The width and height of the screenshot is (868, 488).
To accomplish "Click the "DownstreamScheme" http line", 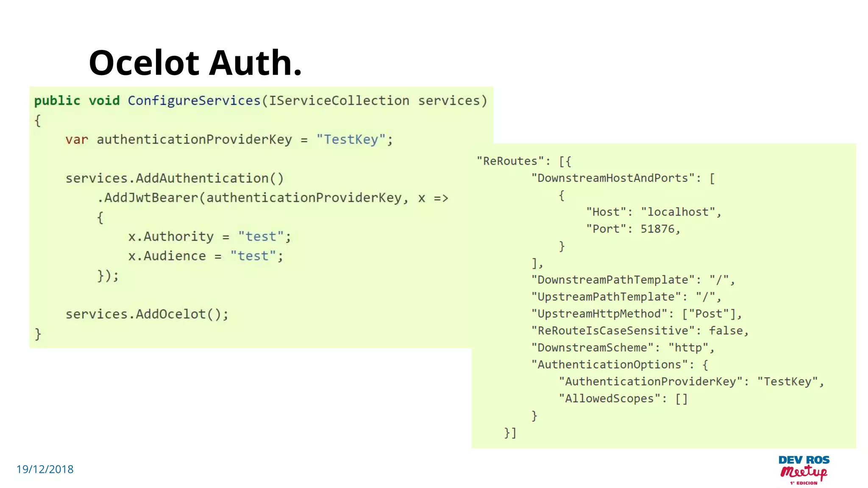I will pyautogui.click(x=623, y=347).
